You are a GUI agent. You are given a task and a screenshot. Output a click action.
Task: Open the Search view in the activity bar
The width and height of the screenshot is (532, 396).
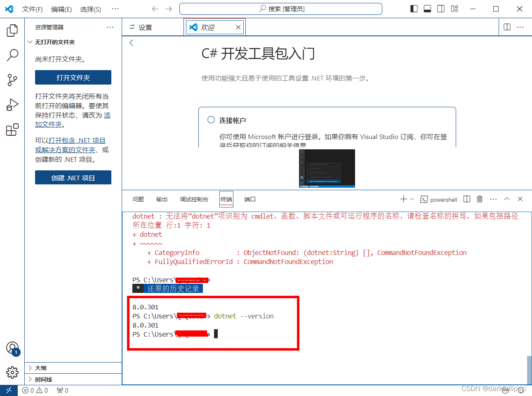click(x=12, y=55)
